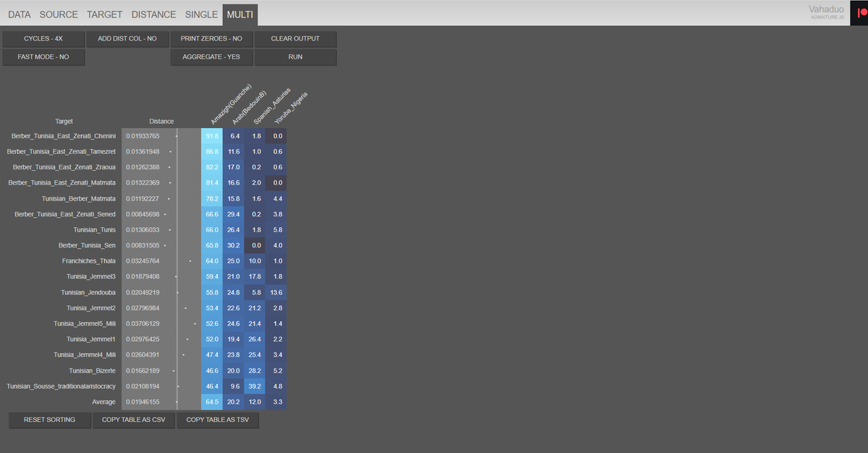Sort by Arab(BedouinB) column header
868x453 pixels.
coord(250,107)
